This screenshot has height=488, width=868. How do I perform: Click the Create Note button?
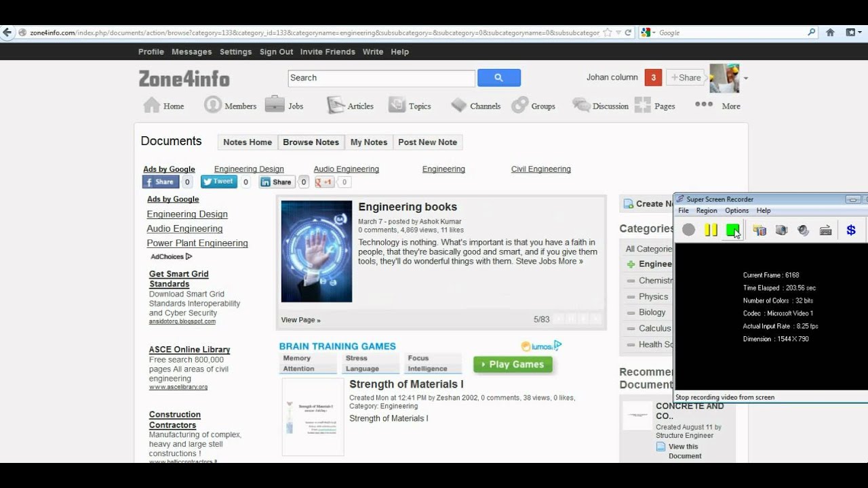647,203
